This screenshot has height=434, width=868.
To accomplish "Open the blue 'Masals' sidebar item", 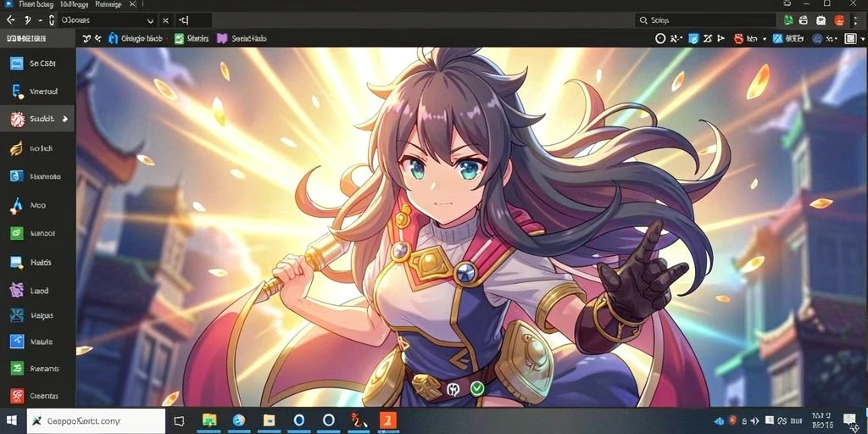I will 37,342.
